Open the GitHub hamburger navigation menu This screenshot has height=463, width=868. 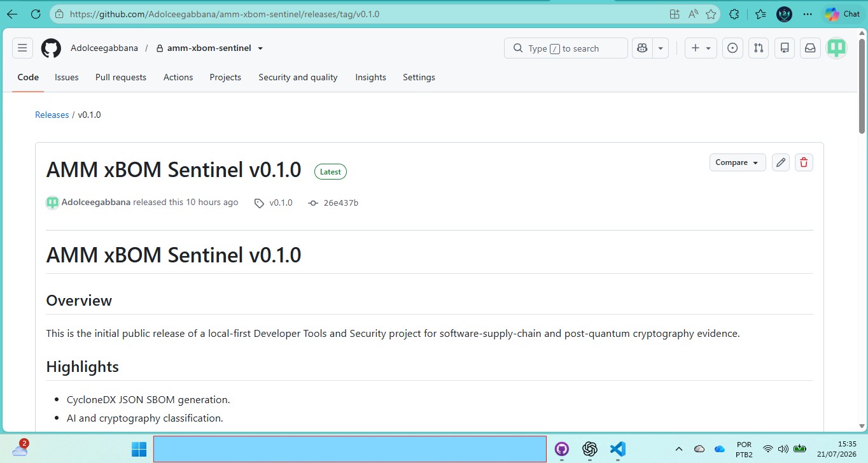tap(22, 48)
